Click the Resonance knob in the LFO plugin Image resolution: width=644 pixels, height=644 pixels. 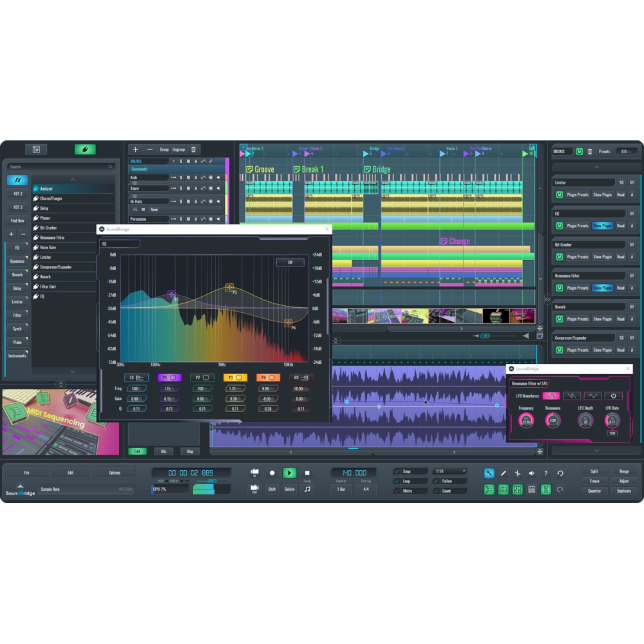(x=553, y=421)
